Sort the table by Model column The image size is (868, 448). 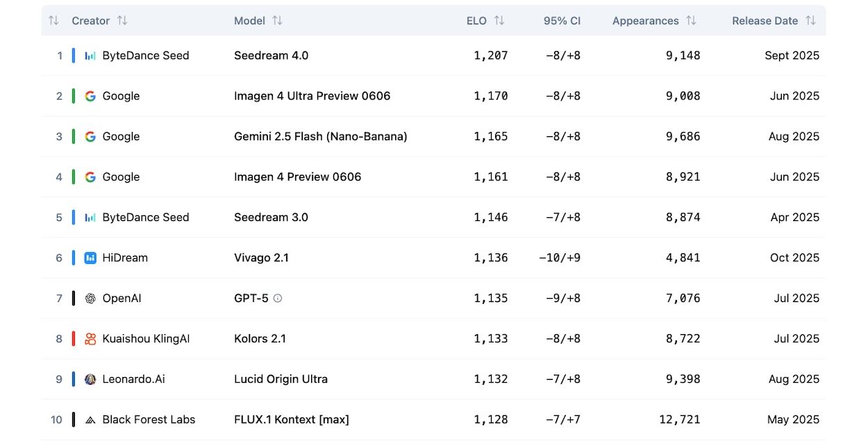click(277, 21)
